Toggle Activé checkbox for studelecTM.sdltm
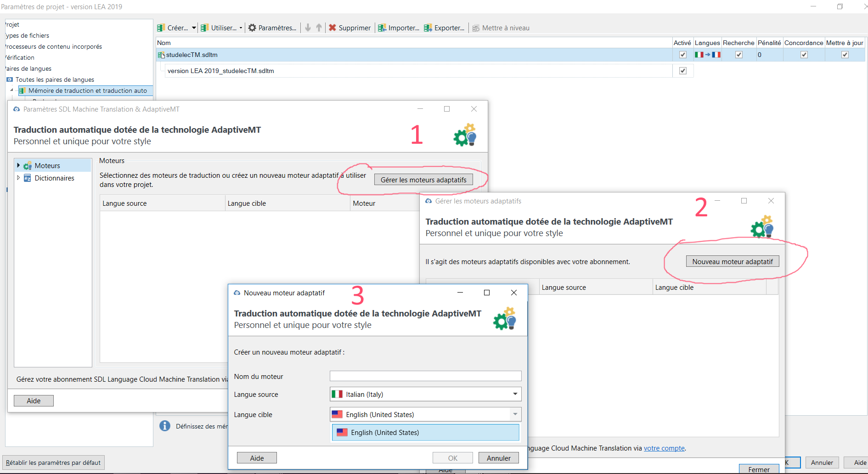 pyautogui.click(x=683, y=55)
